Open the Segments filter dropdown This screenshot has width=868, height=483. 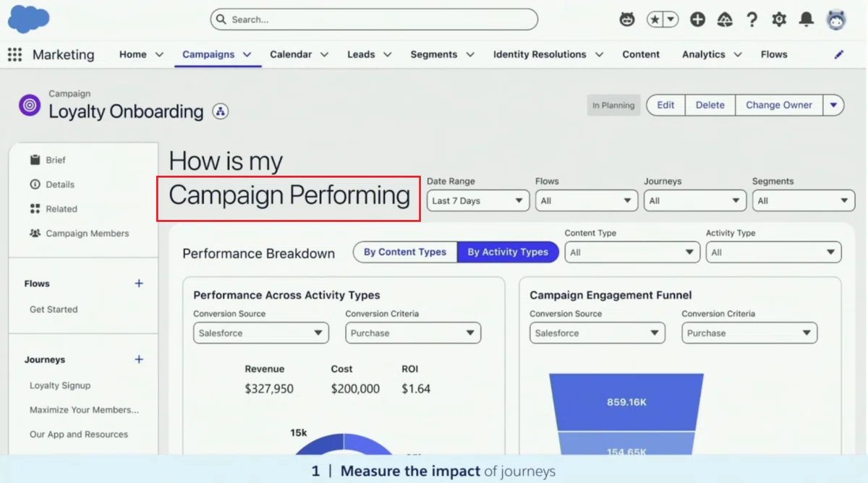pyautogui.click(x=804, y=201)
